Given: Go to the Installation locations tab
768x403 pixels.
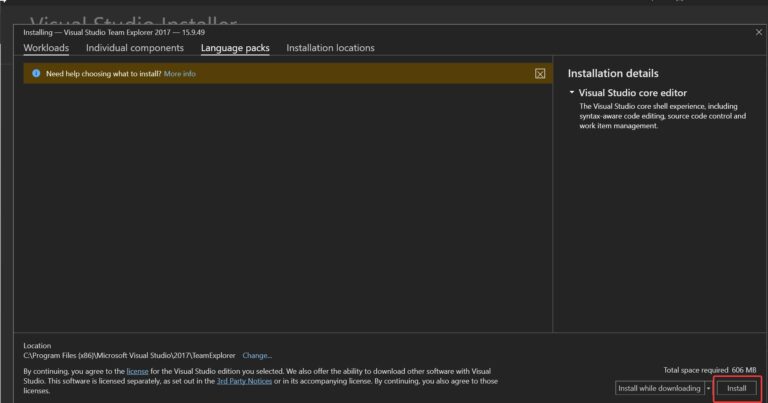Looking at the screenshot, I should coord(330,48).
